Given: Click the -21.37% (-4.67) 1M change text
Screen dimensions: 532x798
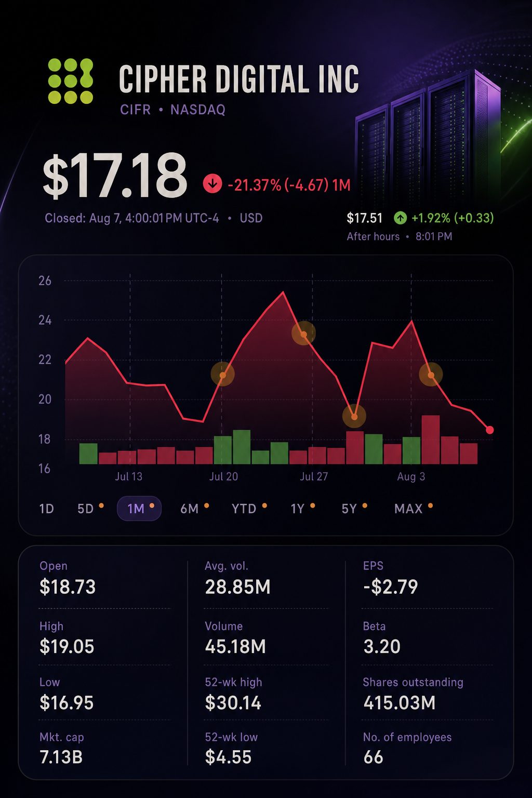Looking at the screenshot, I should [289, 185].
